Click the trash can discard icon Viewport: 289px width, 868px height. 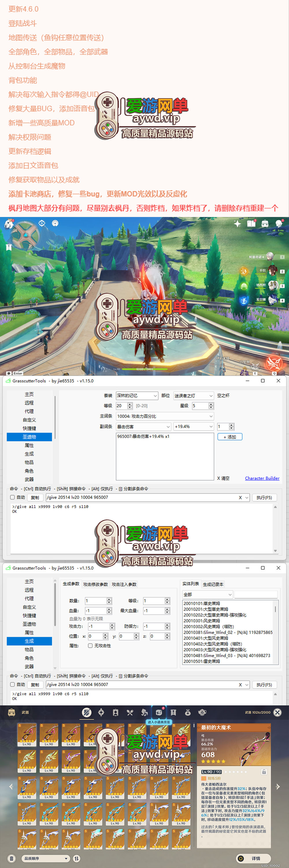(12, 858)
